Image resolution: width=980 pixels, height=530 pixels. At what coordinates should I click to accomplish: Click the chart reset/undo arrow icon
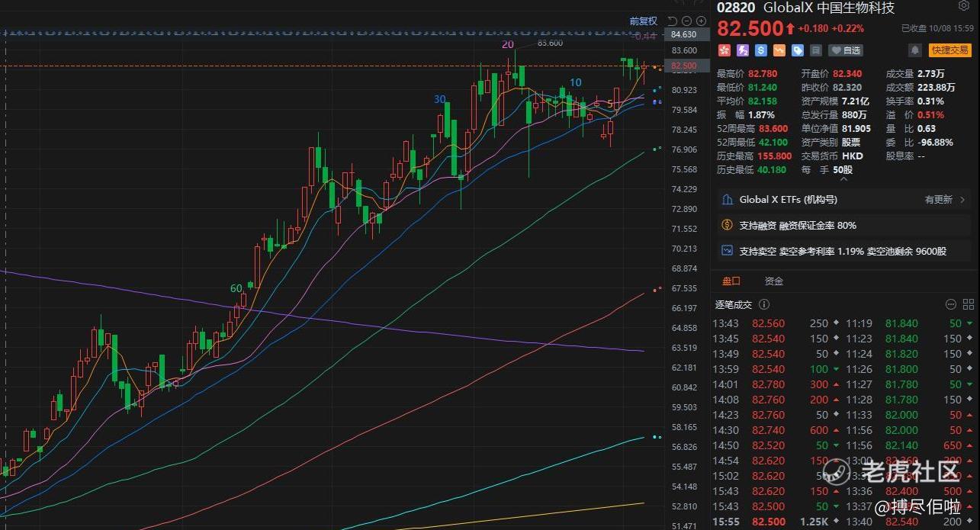(672, 21)
